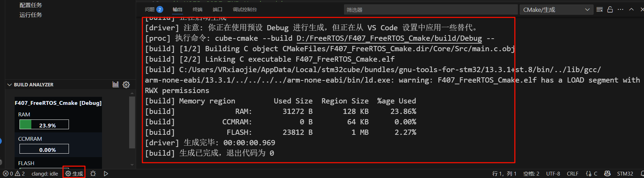644x178 pixels.
Task: Collapse the BUILD ANALYZER section
Action: pyautogui.click(x=9, y=85)
